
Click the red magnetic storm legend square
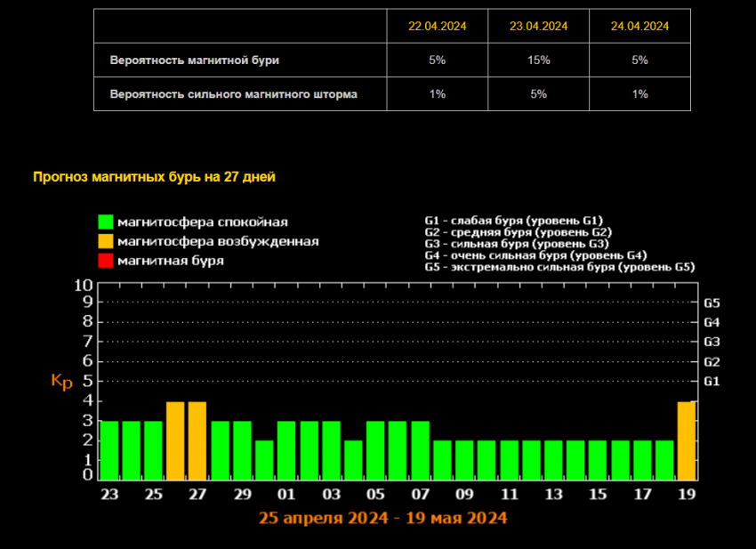point(106,261)
